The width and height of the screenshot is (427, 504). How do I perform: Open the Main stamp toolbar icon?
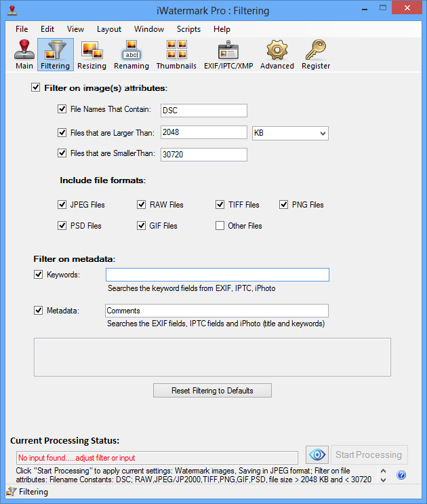(24, 54)
